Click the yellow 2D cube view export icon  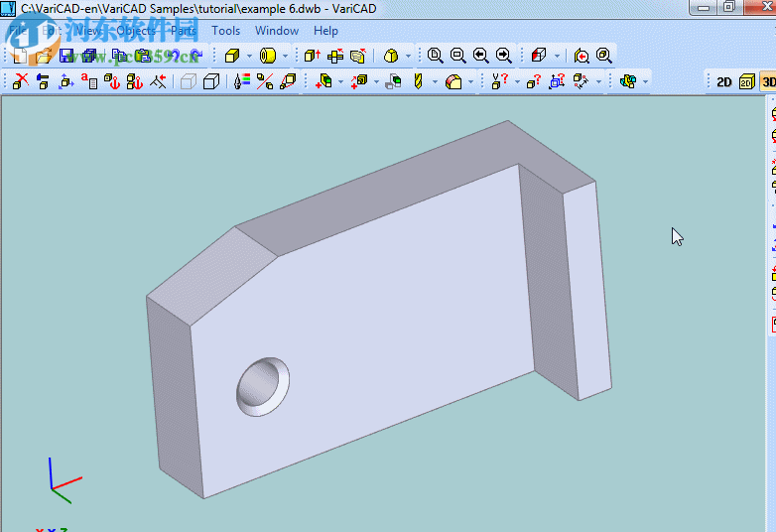tap(747, 81)
